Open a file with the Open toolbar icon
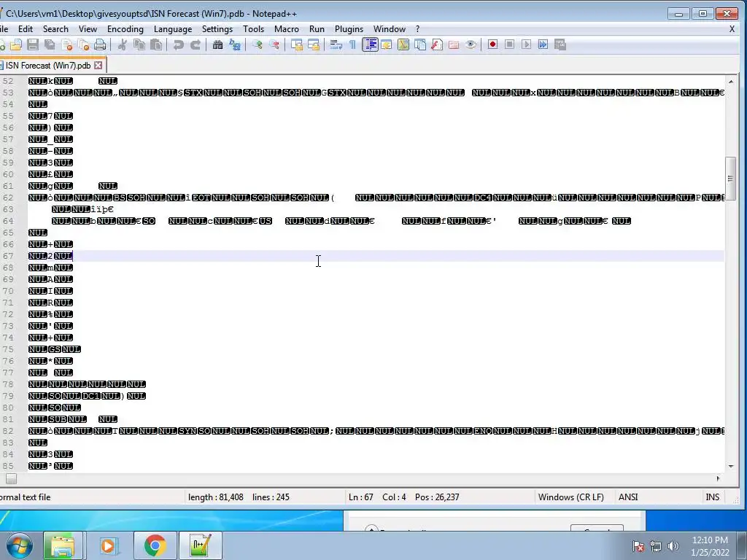Viewport: 747px width, 560px height. pos(16,44)
